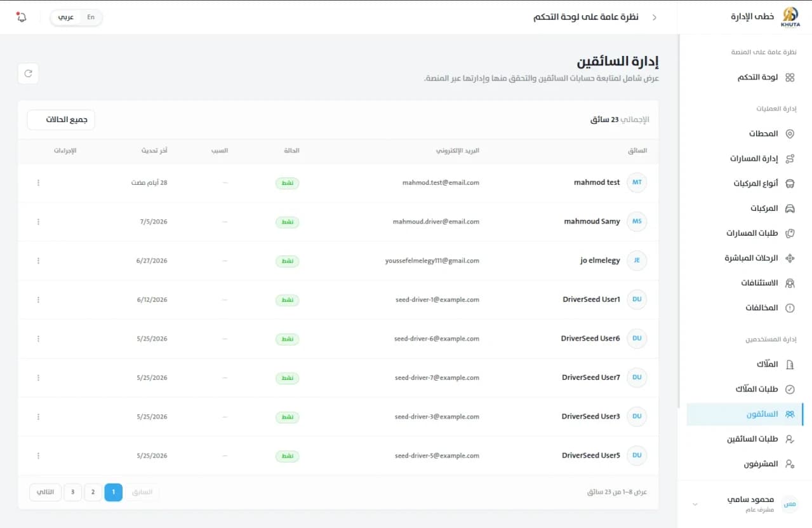Image resolution: width=812 pixels, height=528 pixels.
Task: Click the الحالة column header
Action: pos(291,151)
